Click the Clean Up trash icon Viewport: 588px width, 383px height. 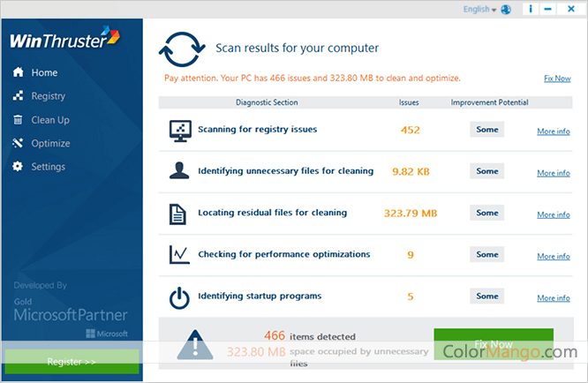point(18,119)
